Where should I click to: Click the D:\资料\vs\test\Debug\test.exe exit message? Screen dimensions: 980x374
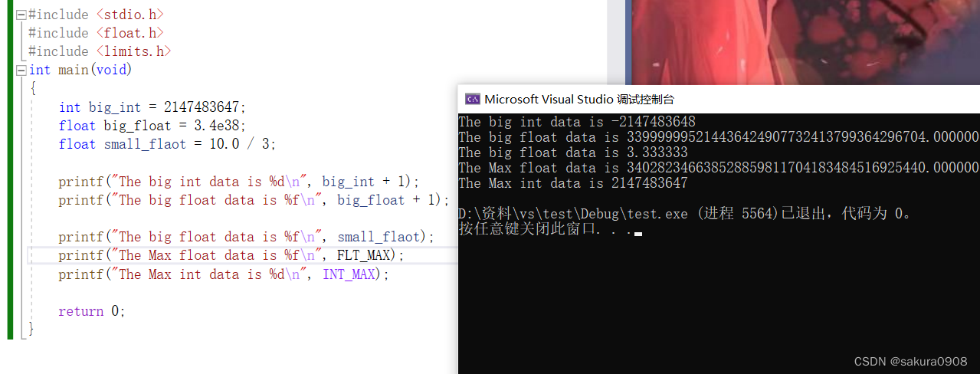686,214
